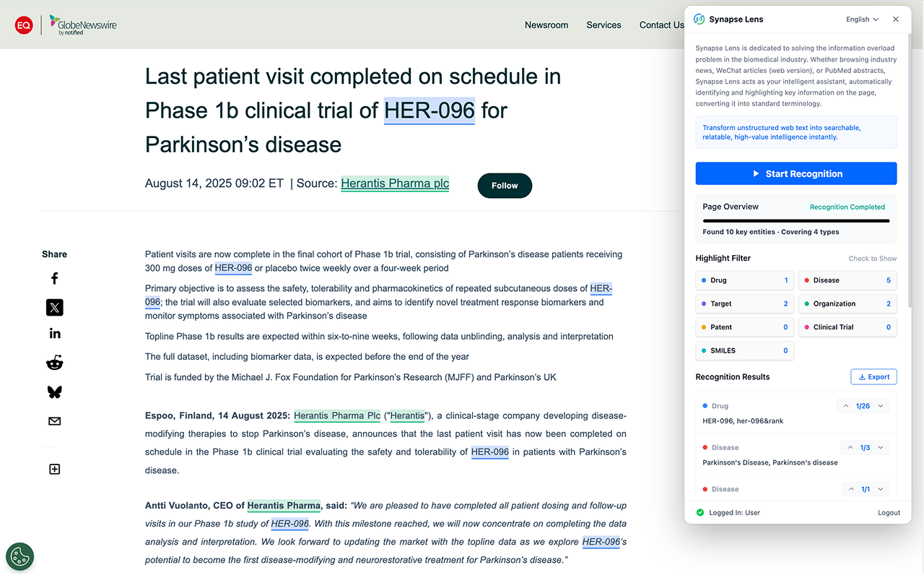
Task: Click highlighted "Herantis" in quotes
Action: click(x=408, y=416)
